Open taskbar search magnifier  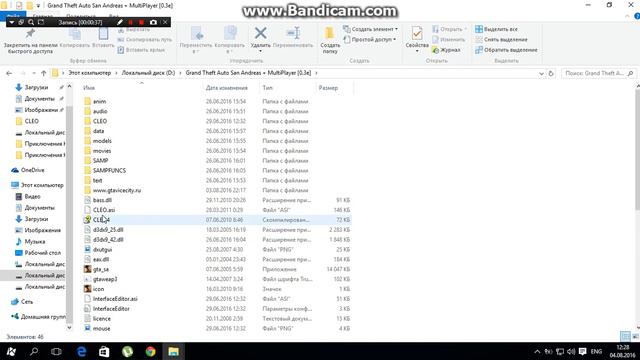click(x=34, y=351)
